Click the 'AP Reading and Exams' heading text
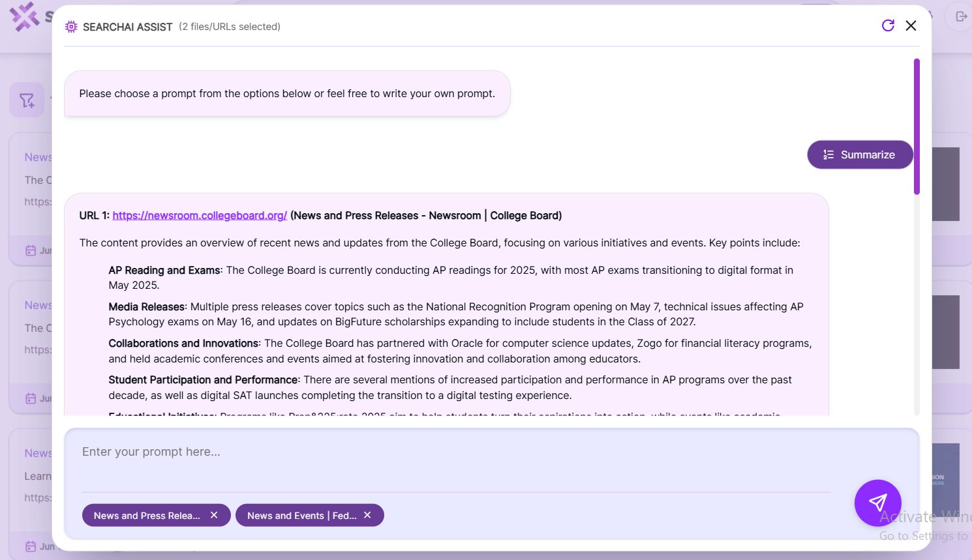 click(x=164, y=270)
